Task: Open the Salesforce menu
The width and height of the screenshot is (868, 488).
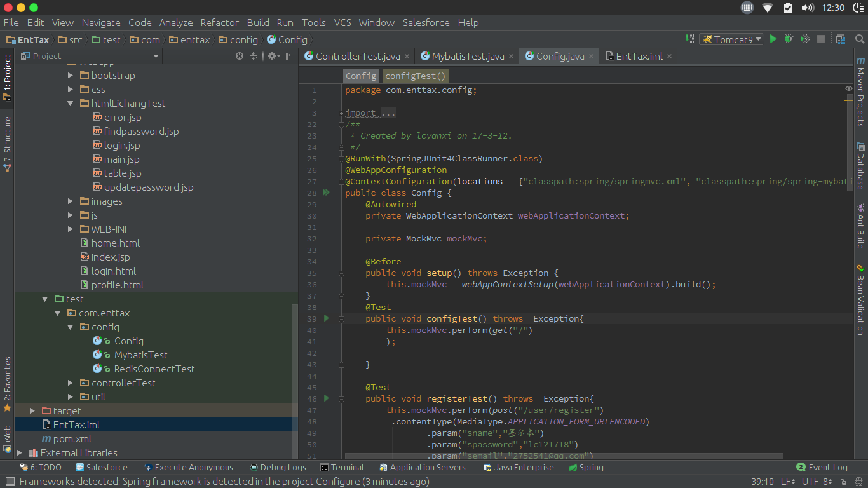Action: [x=426, y=22]
